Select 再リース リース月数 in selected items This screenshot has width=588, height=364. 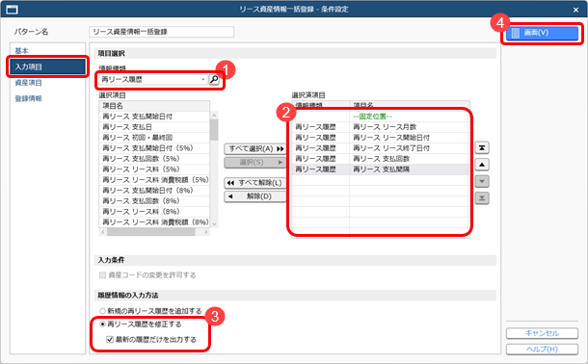[381, 127]
